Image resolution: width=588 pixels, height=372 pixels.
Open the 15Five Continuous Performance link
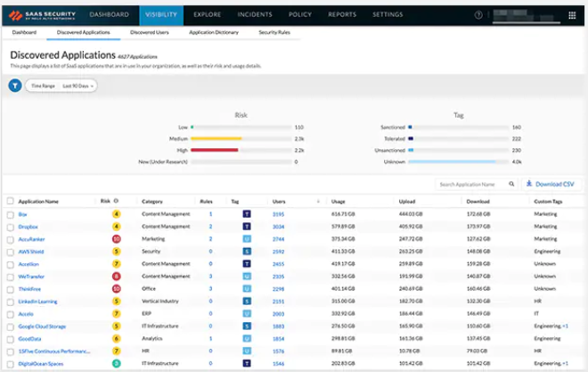coord(54,351)
